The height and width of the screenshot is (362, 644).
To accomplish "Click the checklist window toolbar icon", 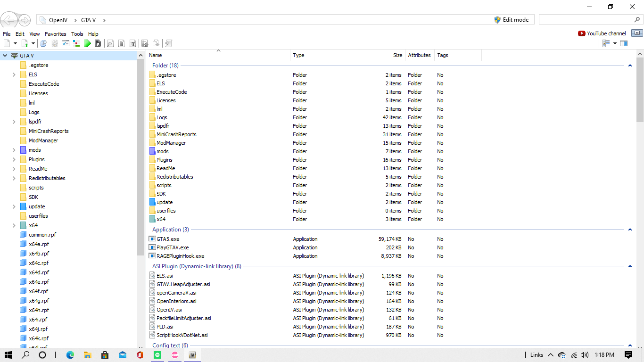I will (66, 43).
